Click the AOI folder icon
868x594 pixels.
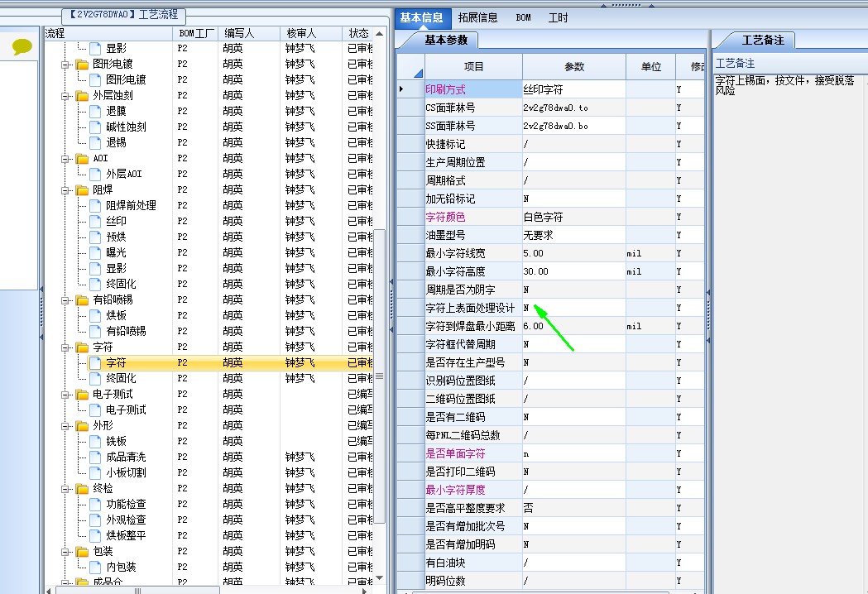coord(82,159)
